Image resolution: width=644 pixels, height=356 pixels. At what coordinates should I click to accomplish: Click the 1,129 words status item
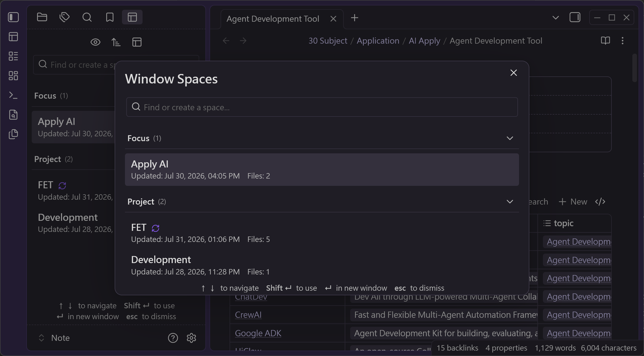coord(555,348)
